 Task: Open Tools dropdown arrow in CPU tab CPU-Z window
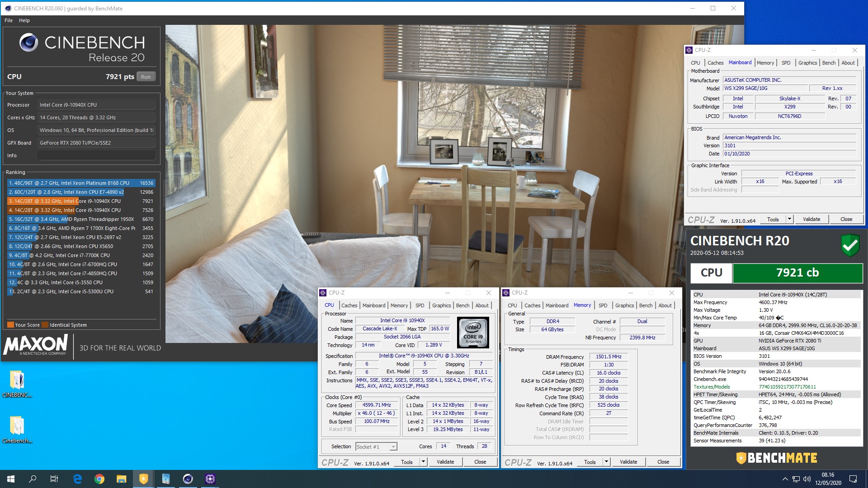[423, 462]
